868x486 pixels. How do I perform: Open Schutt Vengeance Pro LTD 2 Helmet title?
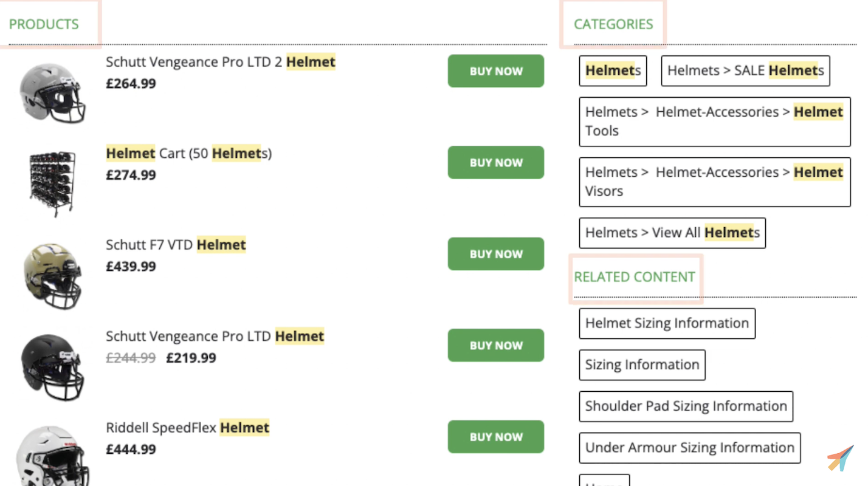pyautogui.click(x=221, y=62)
